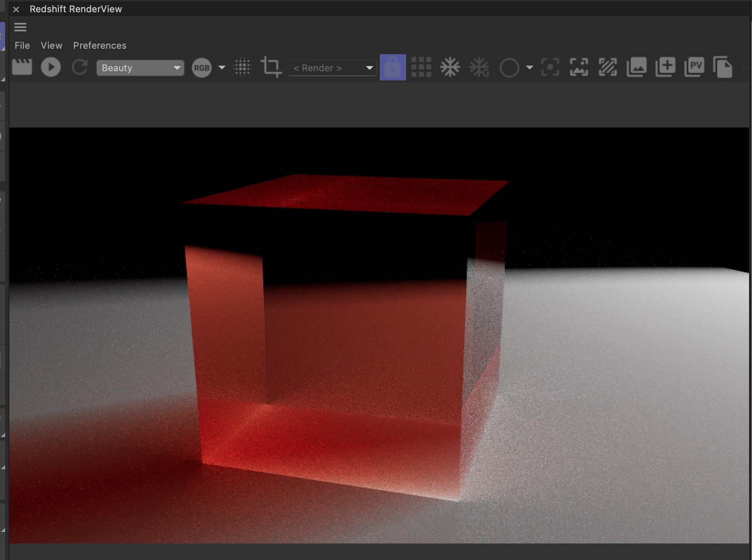Toggle the highlighted lock icon
This screenshot has height=560, width=752.
point(393,67)
